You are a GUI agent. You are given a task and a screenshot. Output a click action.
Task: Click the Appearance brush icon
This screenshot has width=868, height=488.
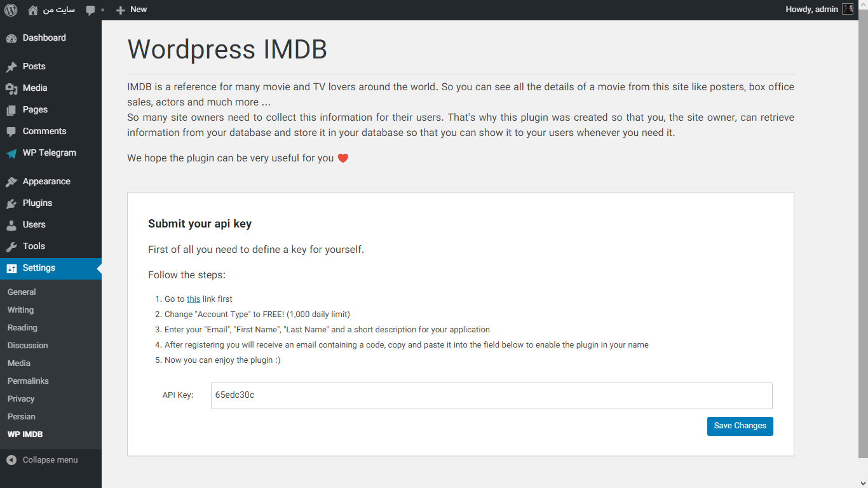tap(11, 182)
